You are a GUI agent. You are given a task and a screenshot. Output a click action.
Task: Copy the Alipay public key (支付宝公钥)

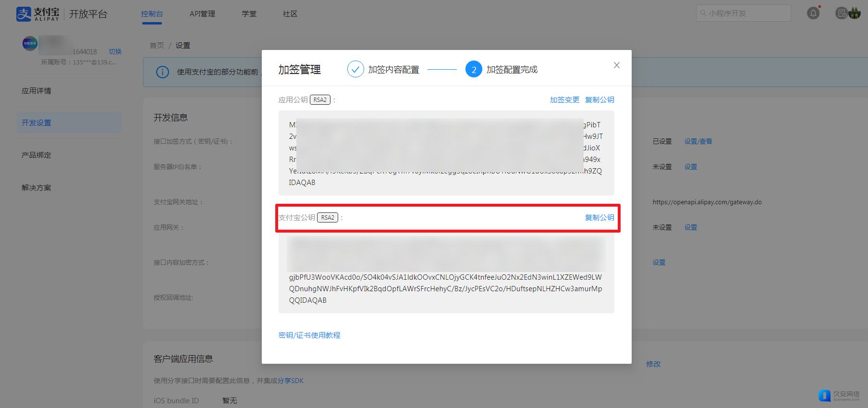point(599,218)
